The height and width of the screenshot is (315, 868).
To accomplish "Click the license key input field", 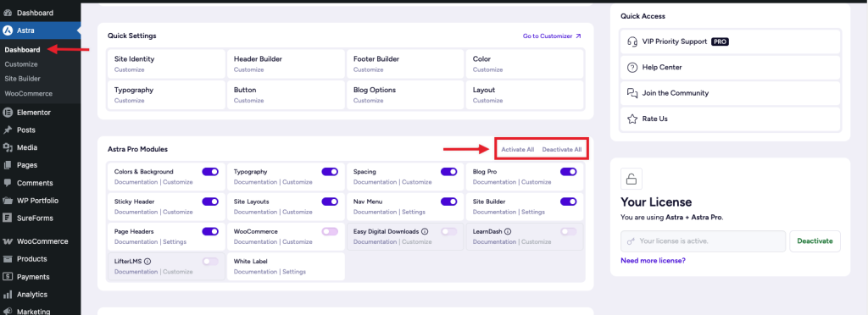I will pyautogui.click(x=703, y=241).
